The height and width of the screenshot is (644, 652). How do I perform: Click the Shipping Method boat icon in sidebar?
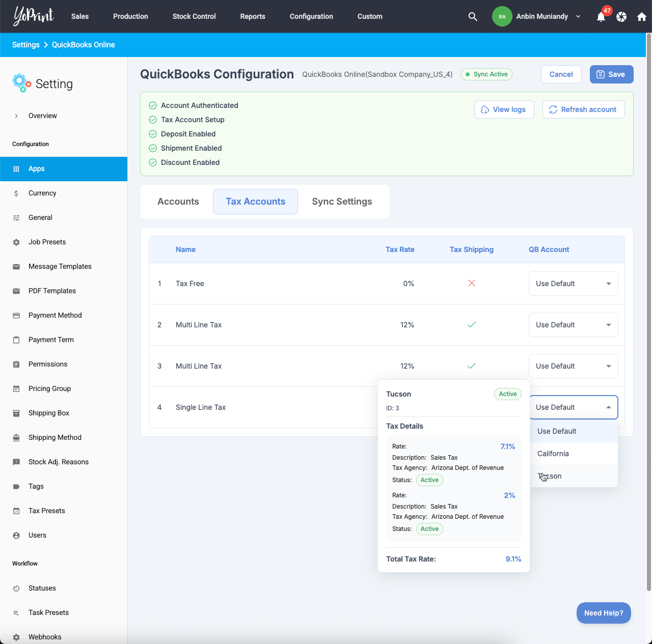coord(16,437)
